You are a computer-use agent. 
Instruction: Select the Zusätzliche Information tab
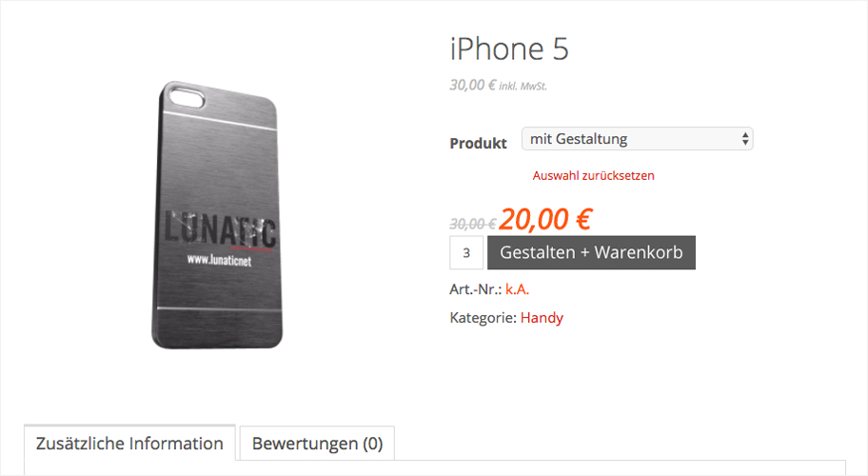tap(129, 443)
